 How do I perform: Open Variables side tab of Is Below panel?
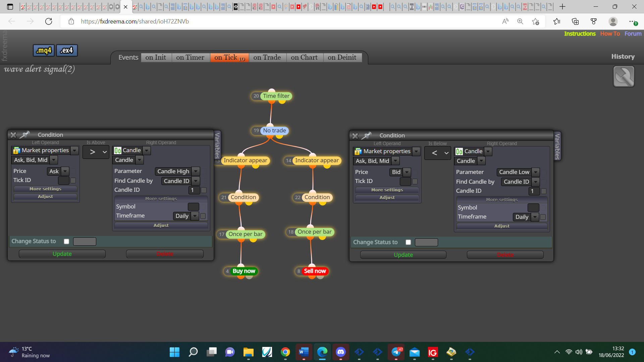click(557, 146)
